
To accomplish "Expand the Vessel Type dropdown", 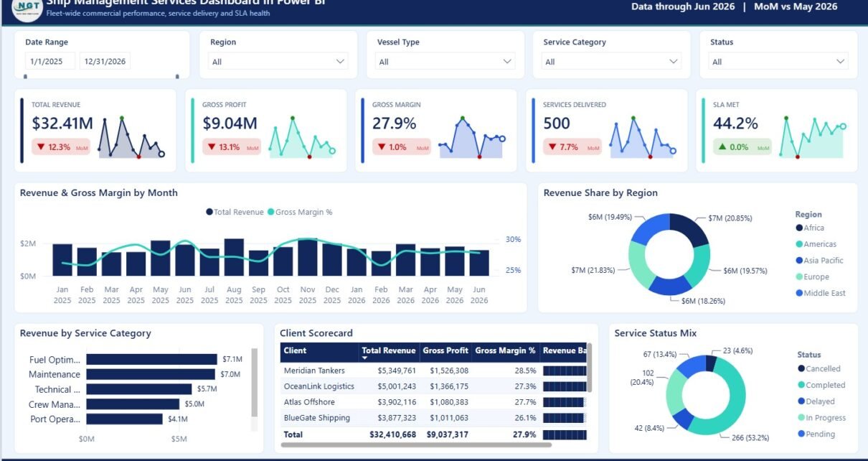I will pyautogui.click(x=445, y=62).
